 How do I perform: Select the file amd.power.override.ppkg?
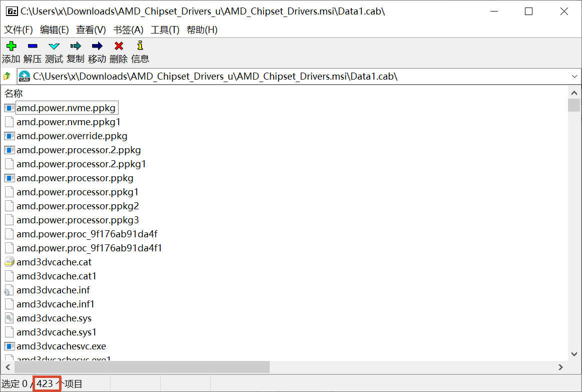point(72,136)
